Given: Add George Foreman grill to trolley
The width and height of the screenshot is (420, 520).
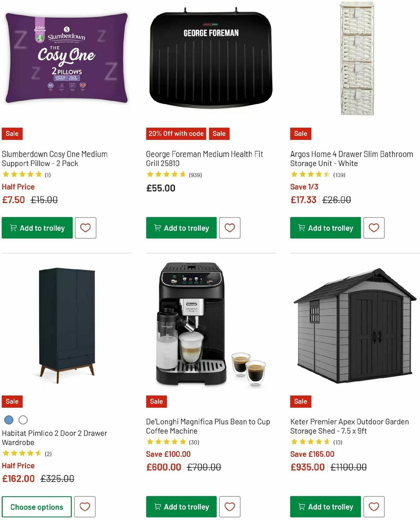Looking at the screenshot, I should point(181,228).
